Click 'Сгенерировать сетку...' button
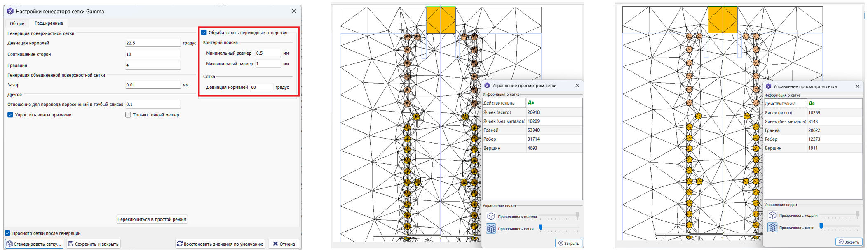Image resolution: width=868 pixels, height=251 pixels. (34, 244)
